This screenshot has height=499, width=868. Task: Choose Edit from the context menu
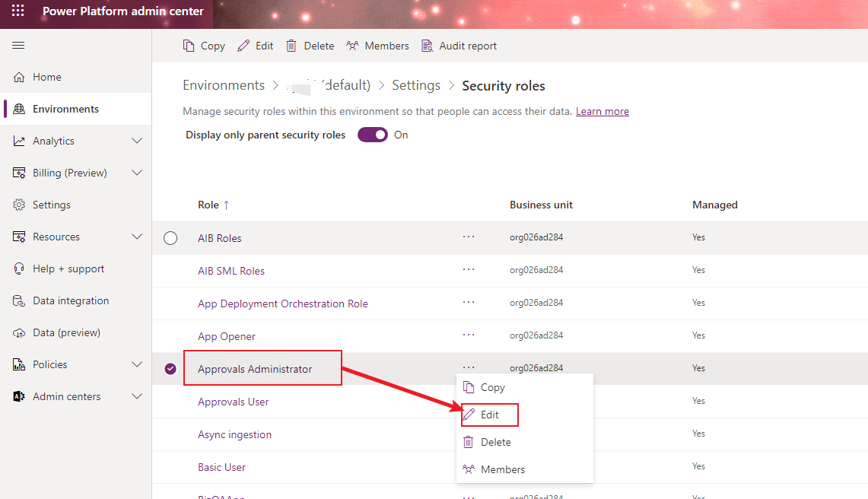[525, 415]
